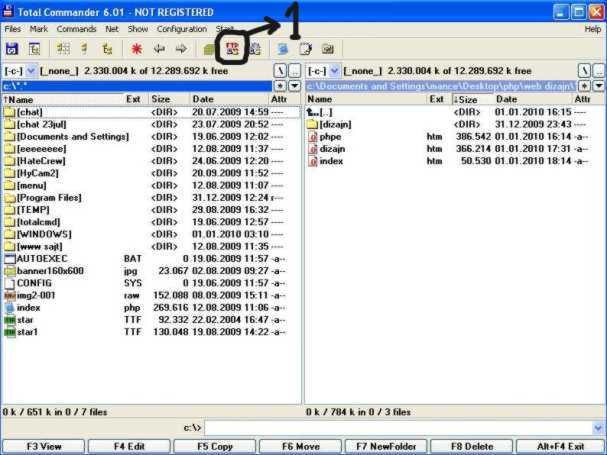Select the [WINDOWS] folder row
The height and width of the screenshot is (455, 607).
coord(151,234)
